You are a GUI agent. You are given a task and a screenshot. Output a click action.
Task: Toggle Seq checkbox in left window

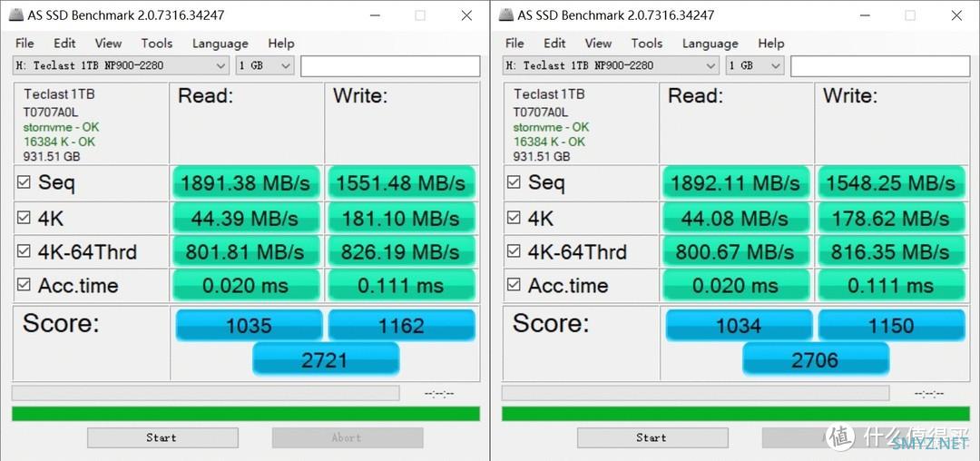[x=24, y=182]
